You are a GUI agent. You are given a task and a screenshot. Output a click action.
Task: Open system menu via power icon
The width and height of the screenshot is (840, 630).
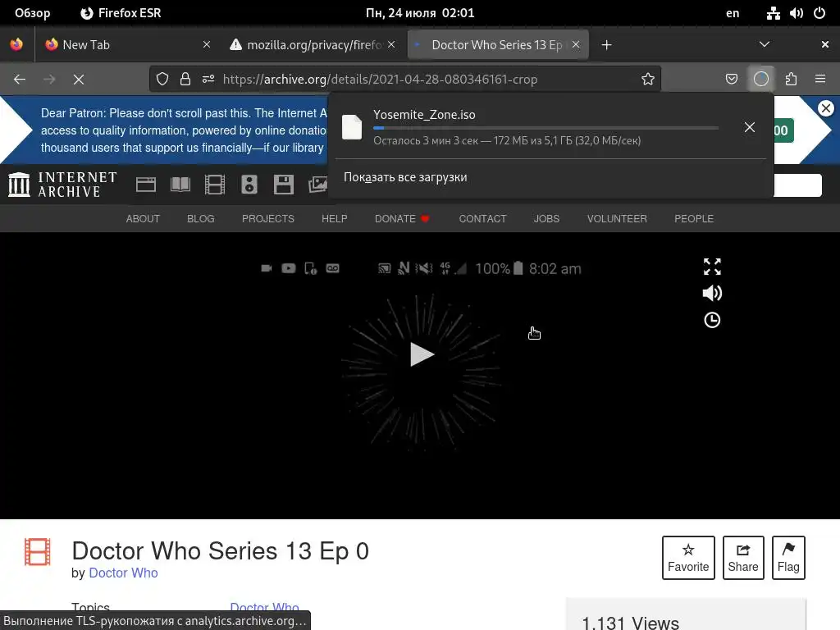pyautogui.click(x=819, y=13)
